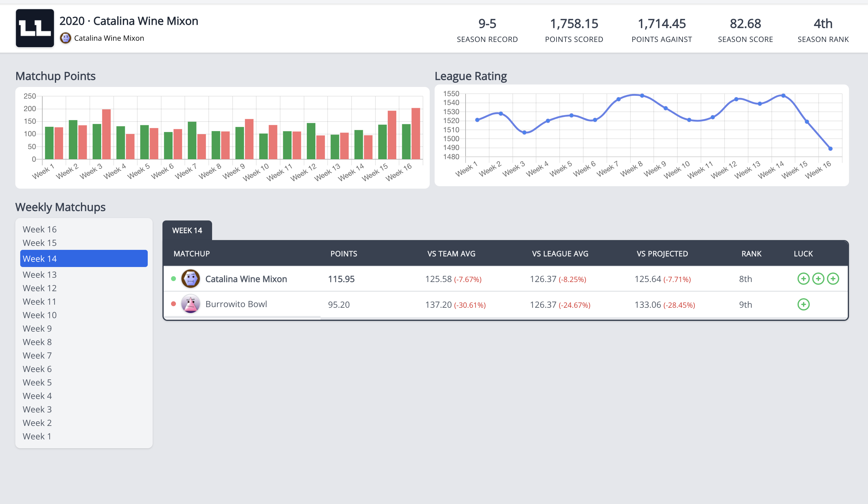Click Week 8 data point on League Rating line

click(642, 96)
